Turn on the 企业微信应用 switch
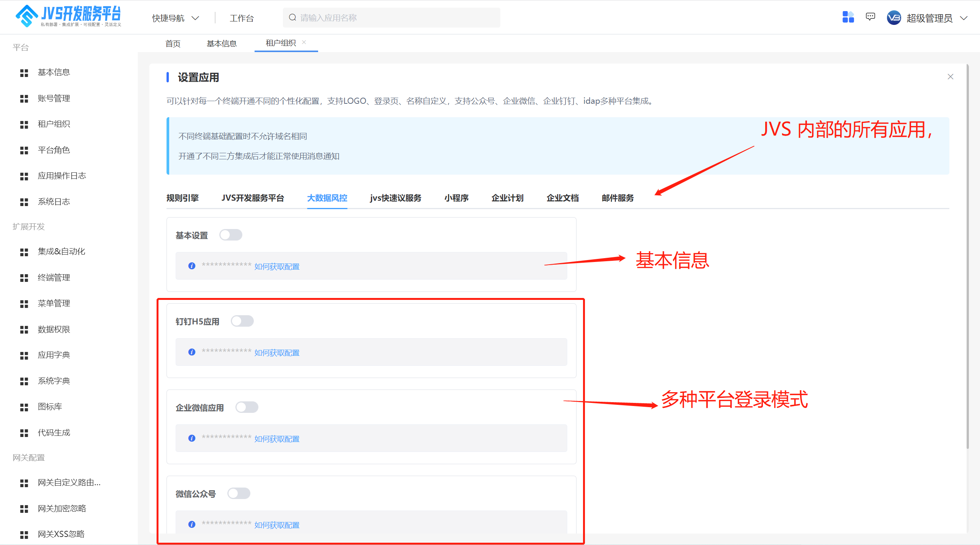 (x=247, y=407)
